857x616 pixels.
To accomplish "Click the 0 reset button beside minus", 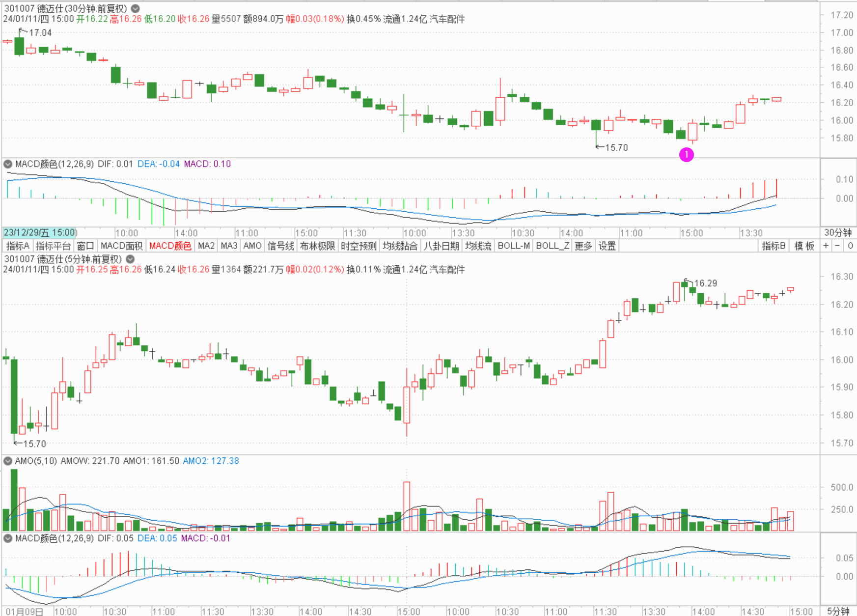I will pos(850,246).
